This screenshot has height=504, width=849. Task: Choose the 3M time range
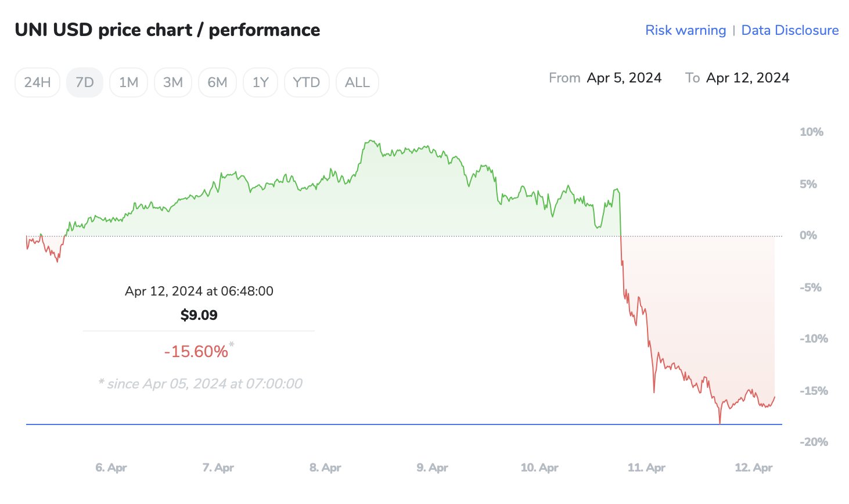173,82
